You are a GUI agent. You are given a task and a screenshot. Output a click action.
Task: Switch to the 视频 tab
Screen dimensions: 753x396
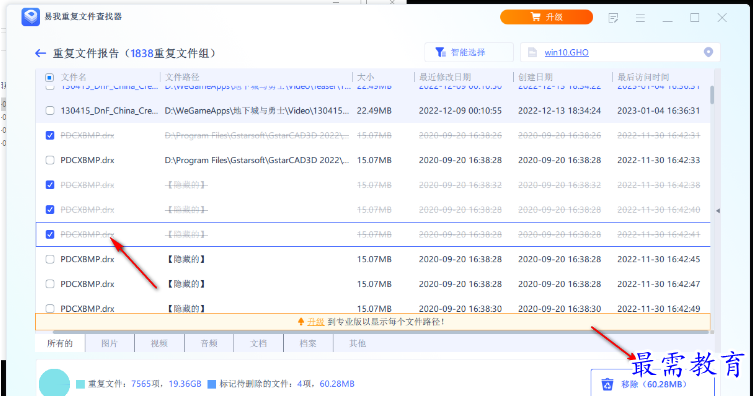coord(159,343)
